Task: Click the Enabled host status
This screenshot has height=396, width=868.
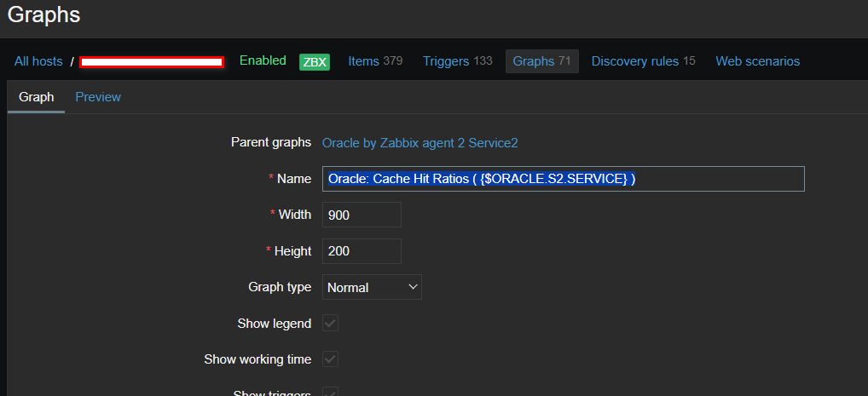Action: click(263, 60)
